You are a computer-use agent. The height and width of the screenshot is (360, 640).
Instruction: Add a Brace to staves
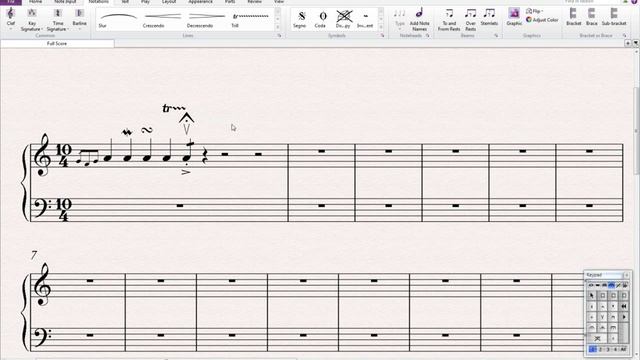[591, 17]
